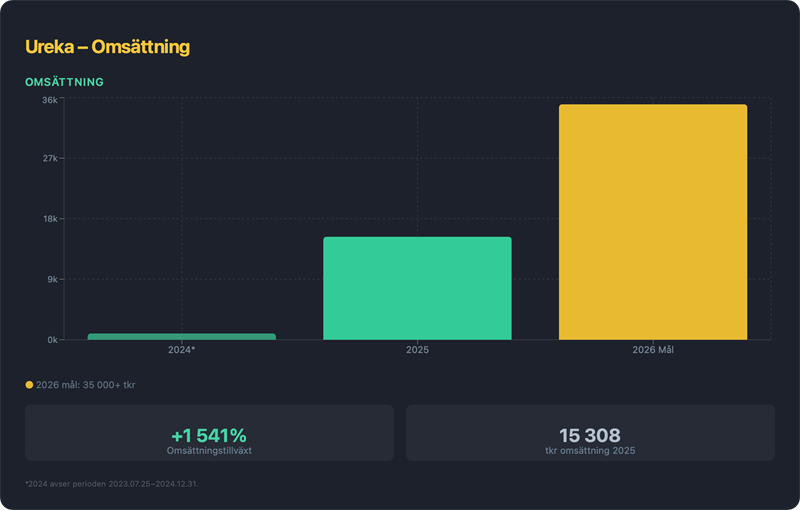This screenshot has height=510, width=800.
Task: Click the green 2025 bar
Action: (417, 288)
